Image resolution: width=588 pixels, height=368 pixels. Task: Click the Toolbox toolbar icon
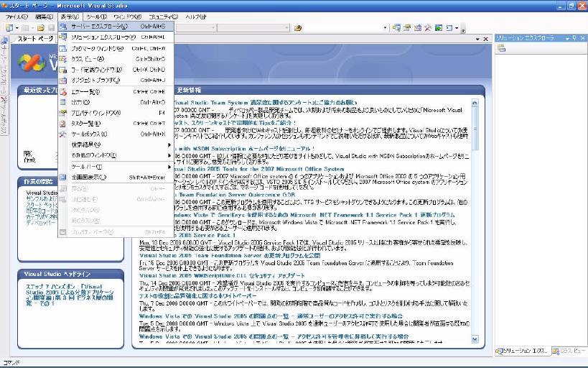point(428,28)
